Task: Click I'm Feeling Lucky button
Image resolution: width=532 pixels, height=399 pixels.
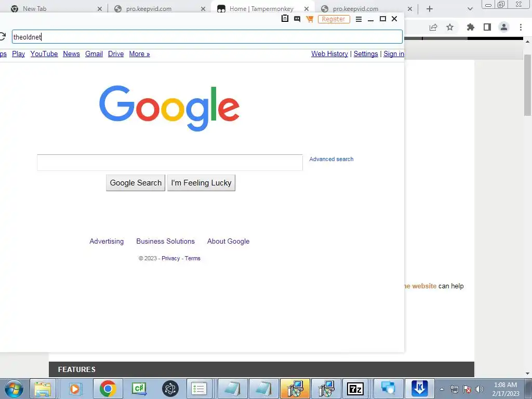Action: pos(201,183)
